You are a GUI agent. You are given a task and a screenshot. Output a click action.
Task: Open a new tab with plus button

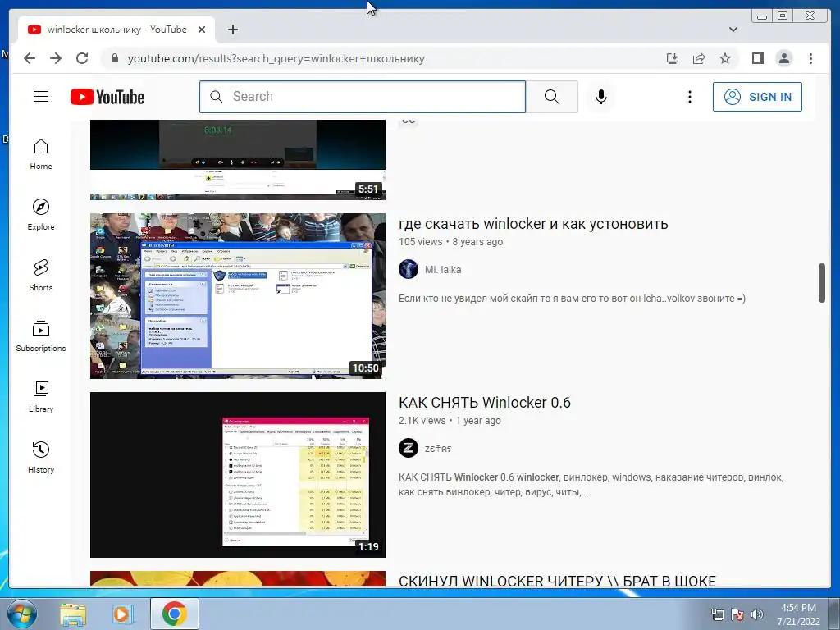232,30
